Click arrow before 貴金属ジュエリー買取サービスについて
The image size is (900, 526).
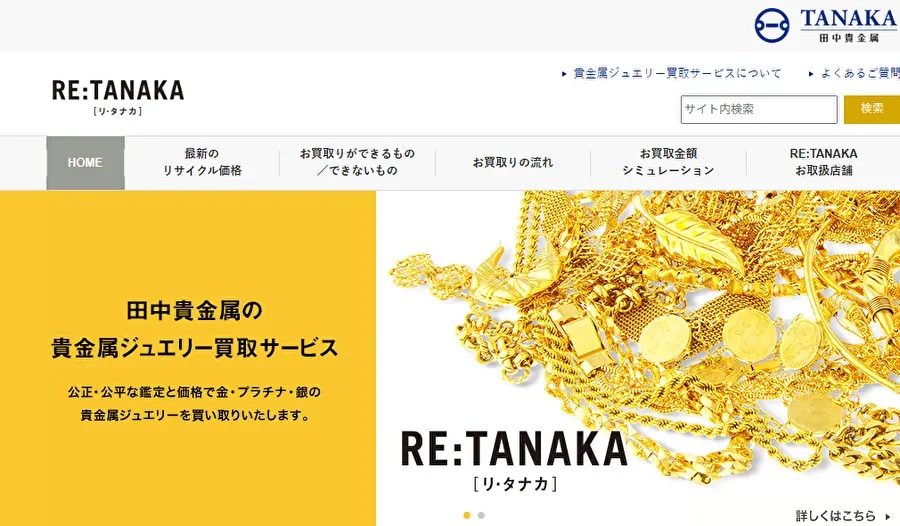(x=564, y=74)
